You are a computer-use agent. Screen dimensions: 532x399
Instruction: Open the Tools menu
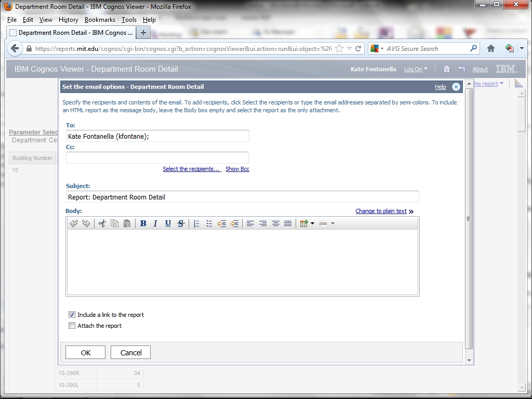[x=129, y=20]
